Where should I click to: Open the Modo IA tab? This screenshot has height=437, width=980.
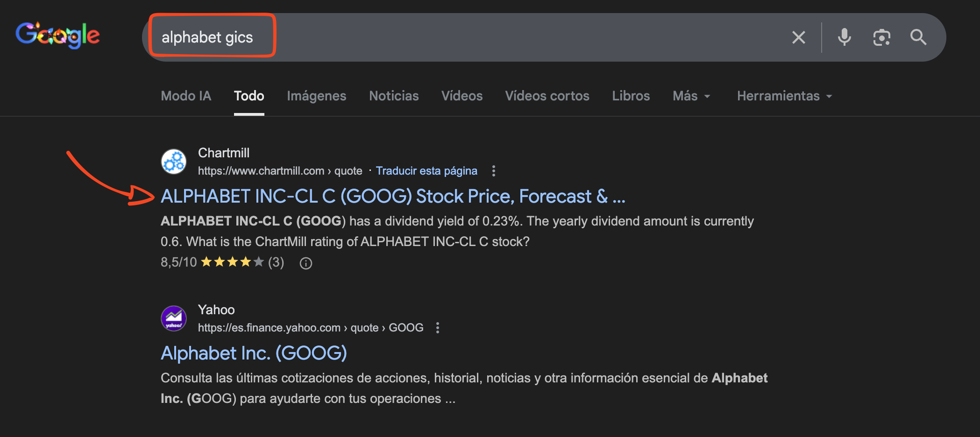(186, 96)
